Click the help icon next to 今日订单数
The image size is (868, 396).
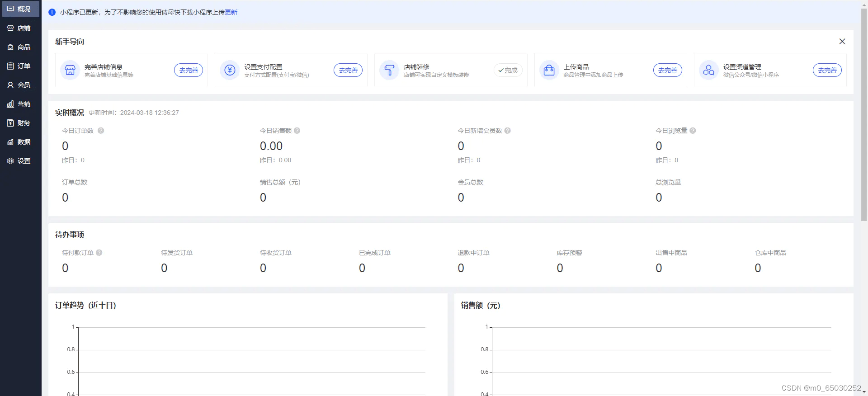tap(101, 131)
